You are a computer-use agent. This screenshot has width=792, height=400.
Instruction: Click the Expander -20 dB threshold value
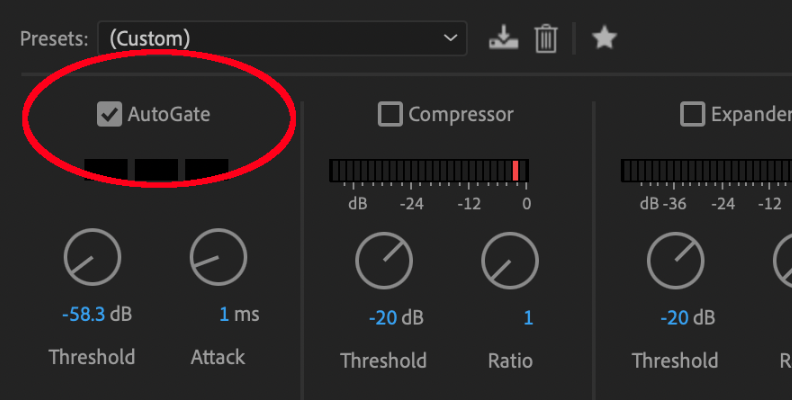(687, 318)
